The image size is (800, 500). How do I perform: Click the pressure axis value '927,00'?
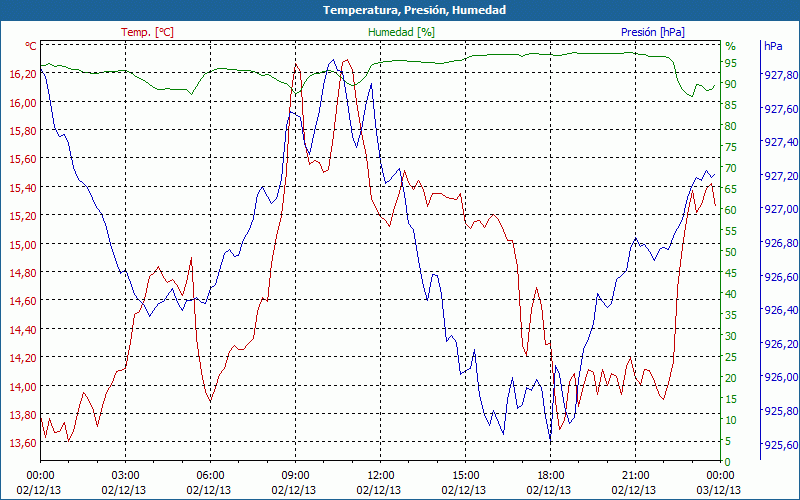pyautogui.click(x=780, y=209)
